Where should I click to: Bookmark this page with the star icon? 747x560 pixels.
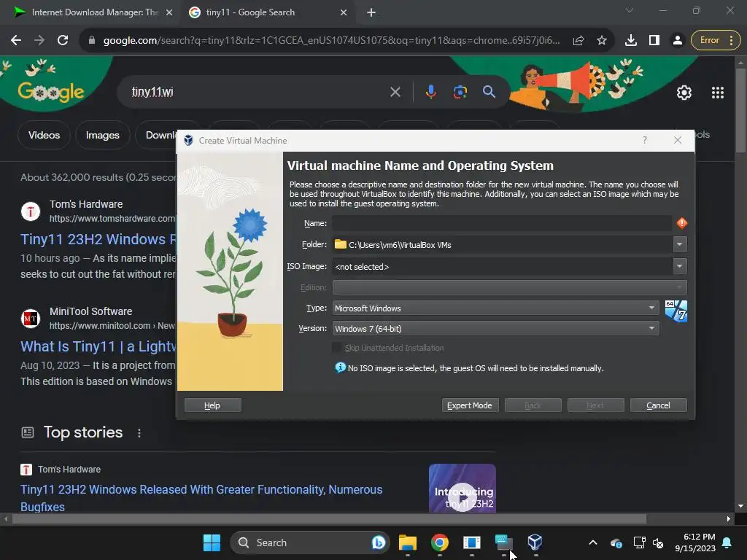coord(602,41)
